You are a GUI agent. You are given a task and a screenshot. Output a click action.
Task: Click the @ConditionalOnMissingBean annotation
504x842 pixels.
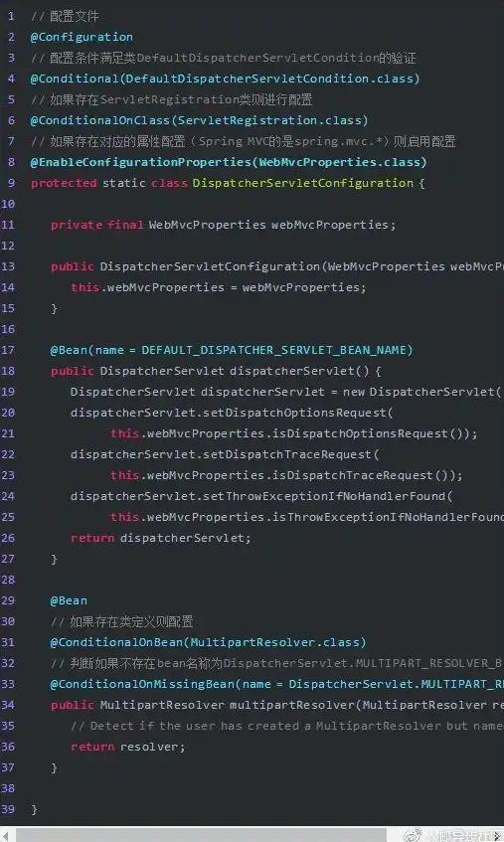tap(142, 684)
